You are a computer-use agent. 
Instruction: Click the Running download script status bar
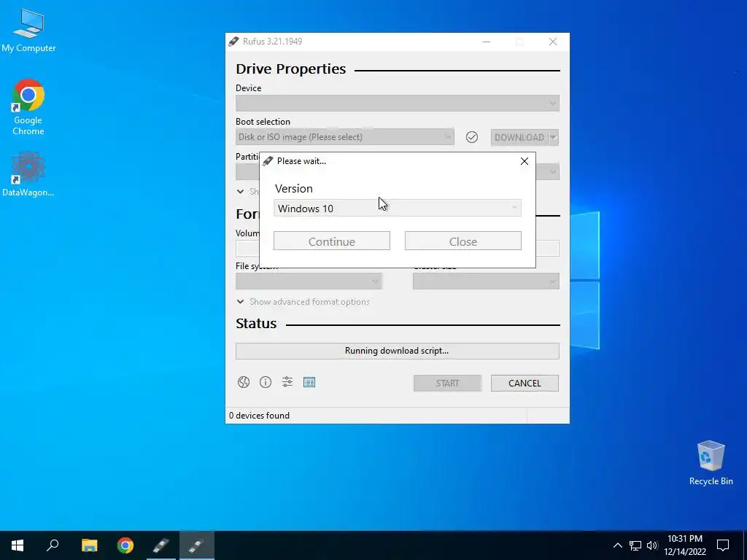tap(398, 351)
